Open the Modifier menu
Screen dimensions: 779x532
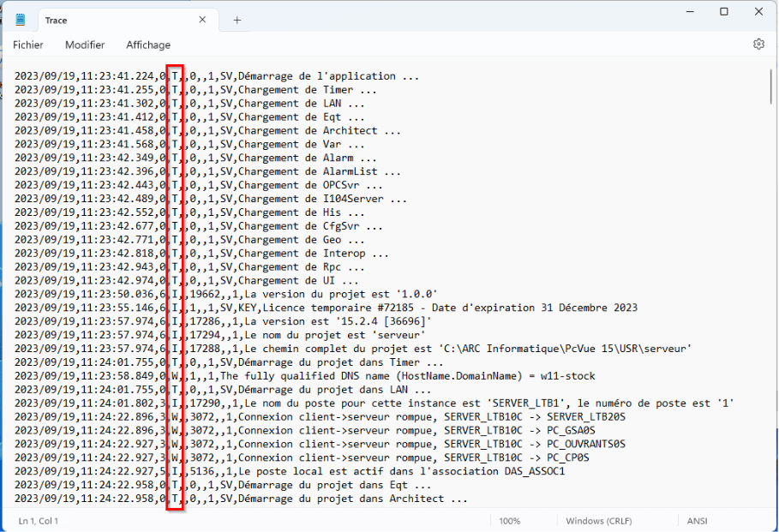(x=85, y=45)
